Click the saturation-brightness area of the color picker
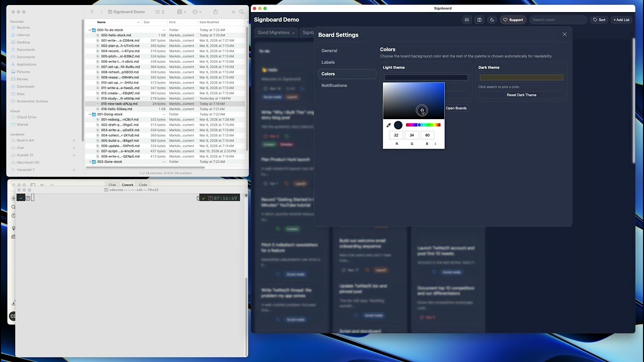Screen dimensions: 644x362 tap(414, 101)
